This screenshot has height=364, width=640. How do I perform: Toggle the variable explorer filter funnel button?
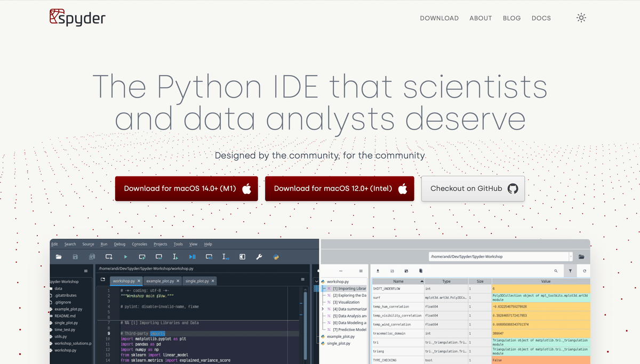(570, 271)
